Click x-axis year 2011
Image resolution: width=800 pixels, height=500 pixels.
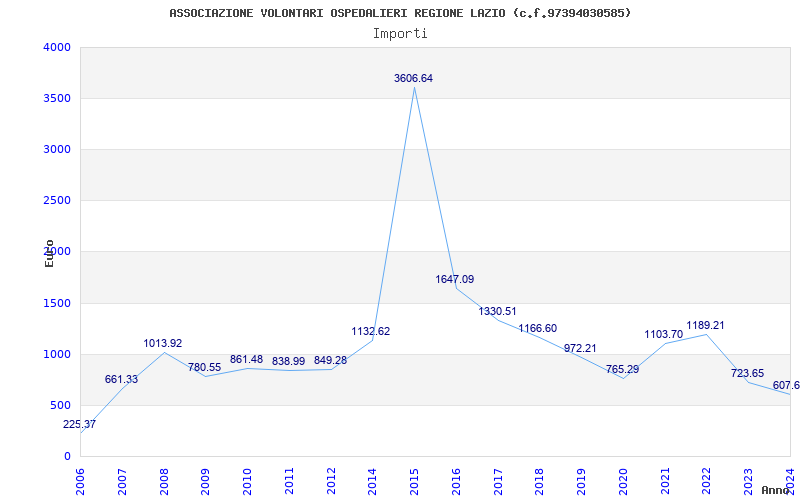coord(289,482)
